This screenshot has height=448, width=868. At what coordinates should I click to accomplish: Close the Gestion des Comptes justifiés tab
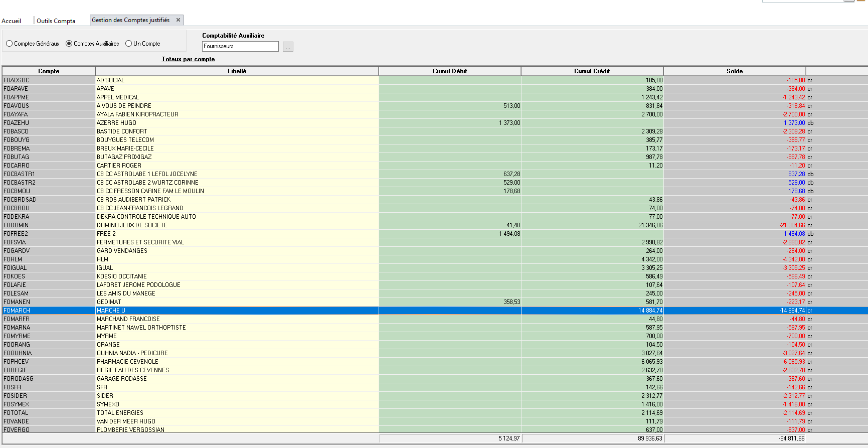click(x=178, y=20)
